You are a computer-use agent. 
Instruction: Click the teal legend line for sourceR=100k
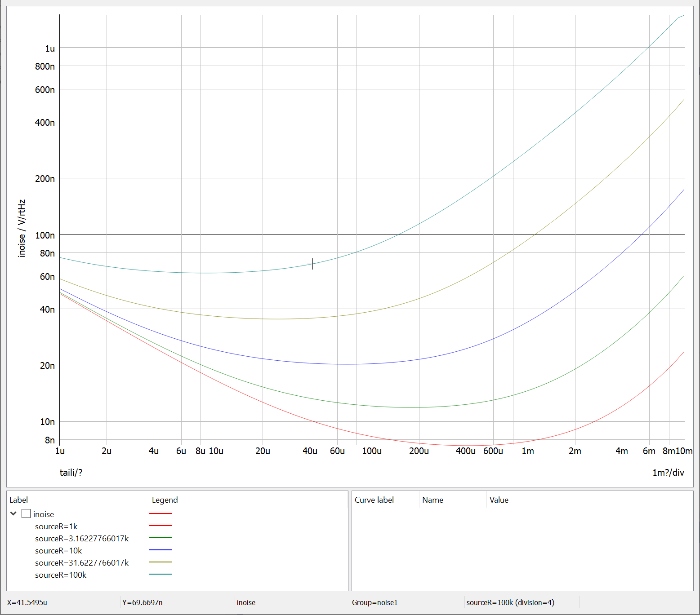point(160,574)
